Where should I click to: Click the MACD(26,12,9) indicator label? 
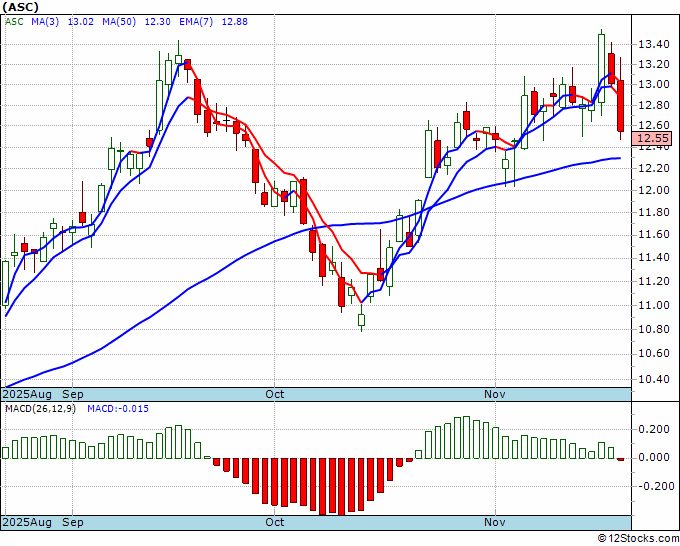click(x=40, y=409)
